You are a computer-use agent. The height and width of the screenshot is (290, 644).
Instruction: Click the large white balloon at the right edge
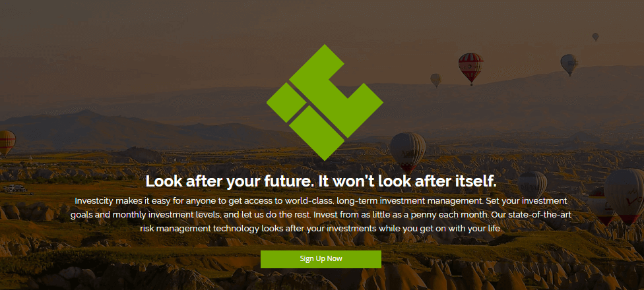coord(624,196)
